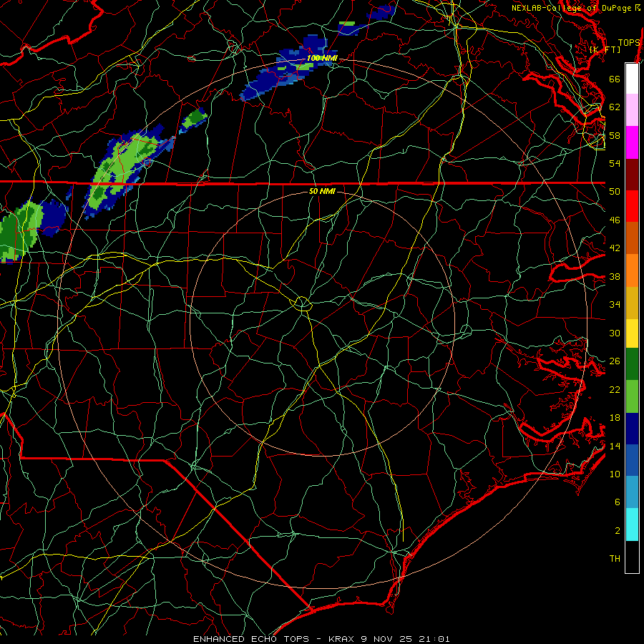644x644 pixels.
Task: Click the '100 NMI' range ring label
Action: tap(322, 59)
